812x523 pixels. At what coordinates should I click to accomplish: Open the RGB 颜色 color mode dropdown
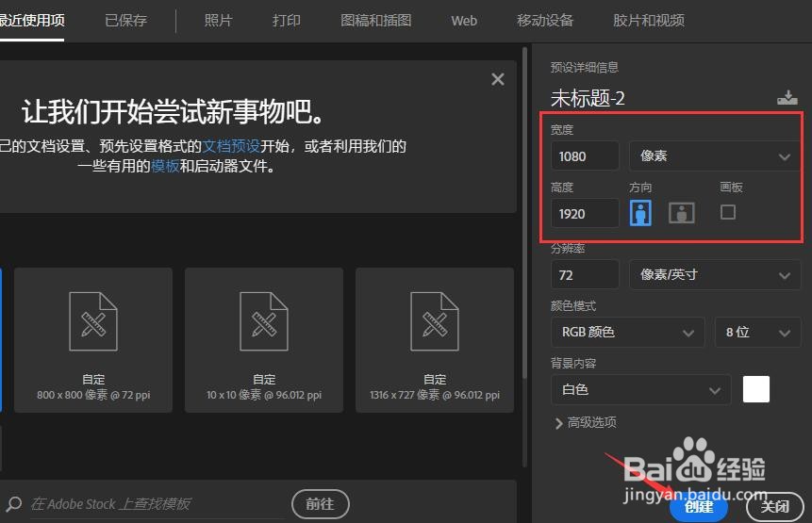(x=628, y=332)
